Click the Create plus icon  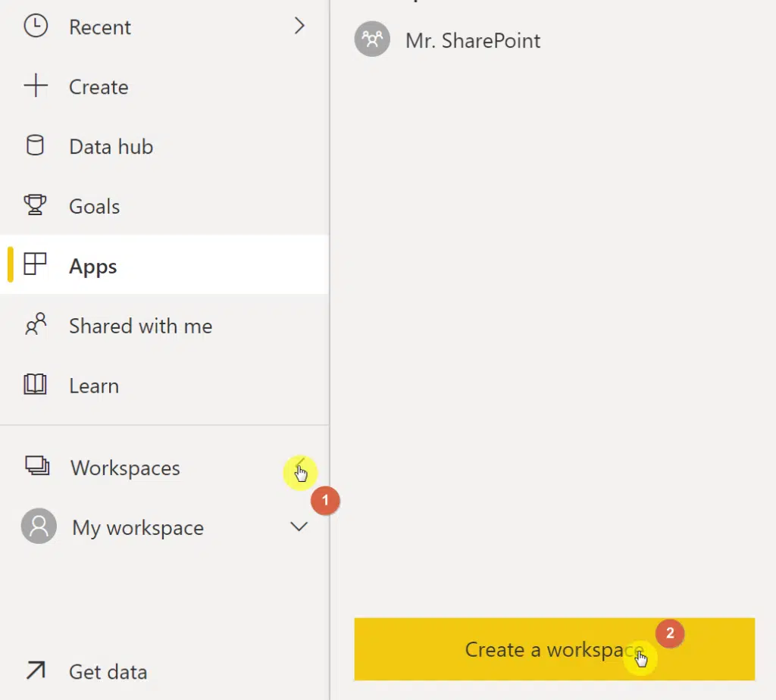[36, 86]
